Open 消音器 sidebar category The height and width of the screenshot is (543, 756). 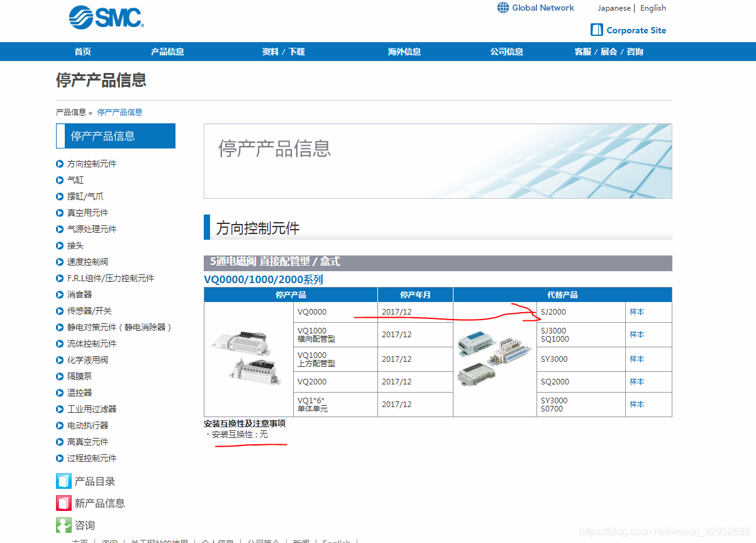[x=80, y=294]
